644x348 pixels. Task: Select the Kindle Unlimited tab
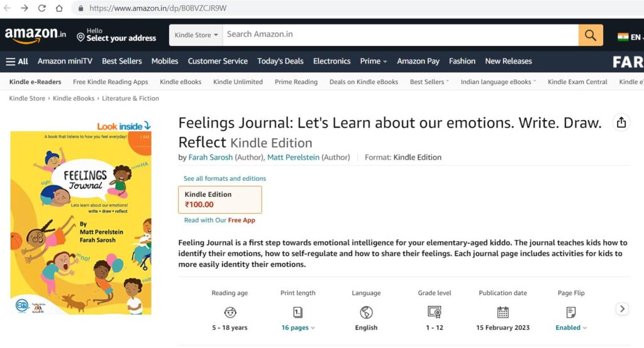tap(238, 82)
